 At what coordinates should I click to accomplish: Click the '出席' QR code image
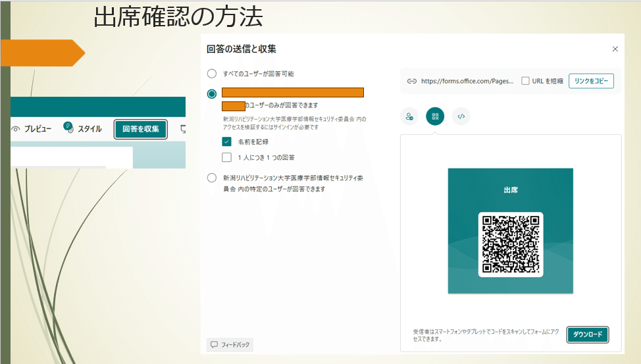click(x=511, y=230)
